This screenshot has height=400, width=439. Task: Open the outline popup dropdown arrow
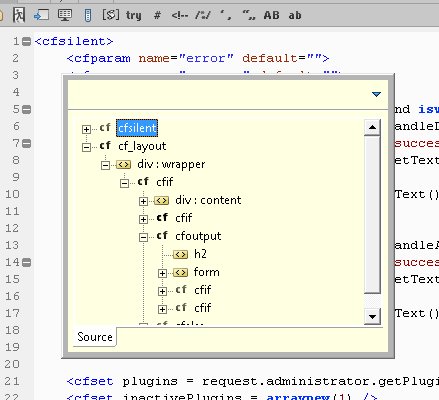click(x=376, y=94)
